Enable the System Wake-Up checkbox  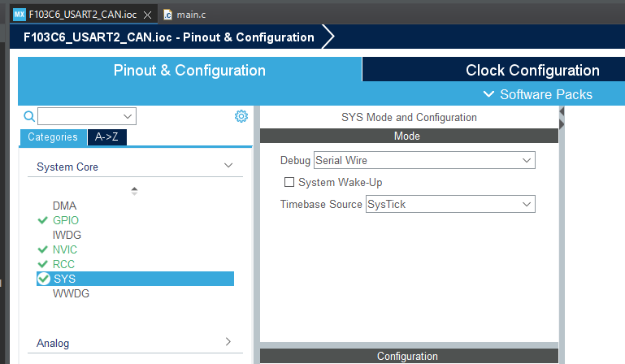click(x=289, y=182)
